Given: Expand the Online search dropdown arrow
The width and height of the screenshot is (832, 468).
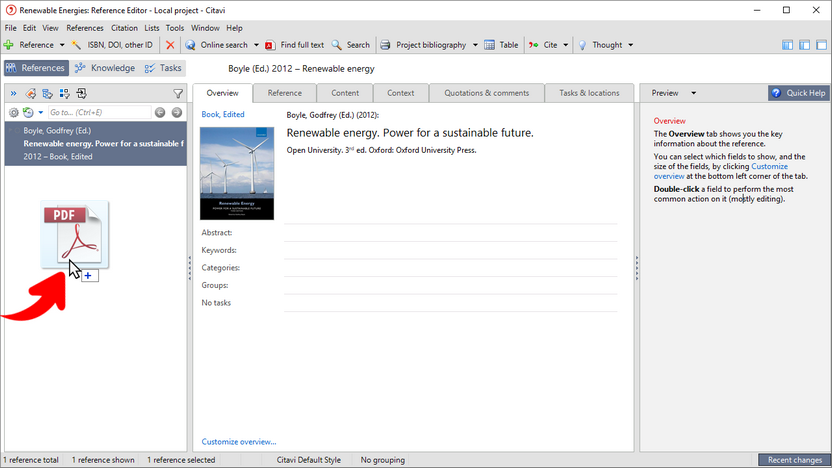Looking at the screenshot, I should coord(256,45).
